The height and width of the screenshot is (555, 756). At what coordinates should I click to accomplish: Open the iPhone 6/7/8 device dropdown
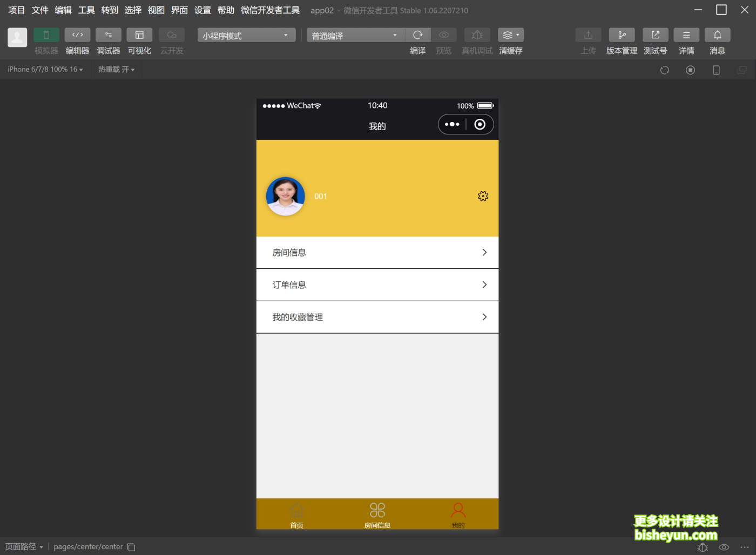click(x=45, y=70)
